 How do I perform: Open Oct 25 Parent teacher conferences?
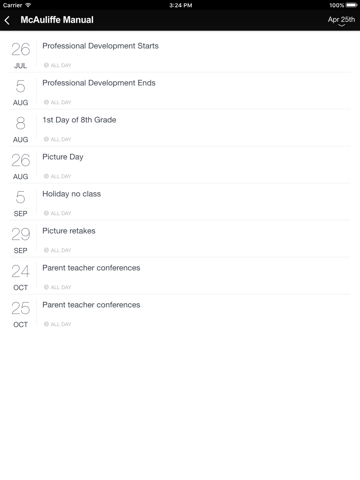point(180,313)
